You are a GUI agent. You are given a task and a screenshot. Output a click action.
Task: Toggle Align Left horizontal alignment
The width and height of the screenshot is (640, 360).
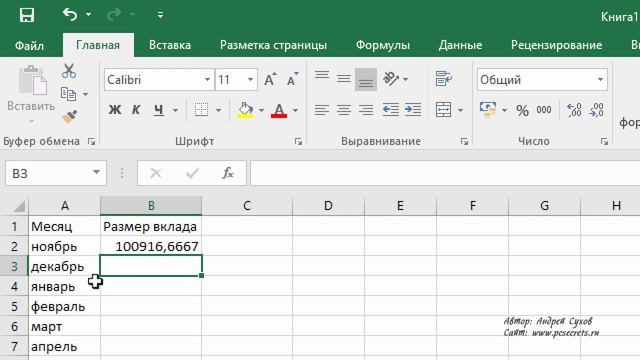(322, 110)
